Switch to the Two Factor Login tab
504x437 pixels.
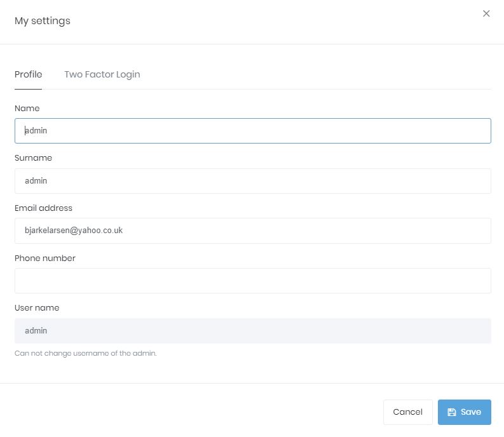tap(102, 74)
